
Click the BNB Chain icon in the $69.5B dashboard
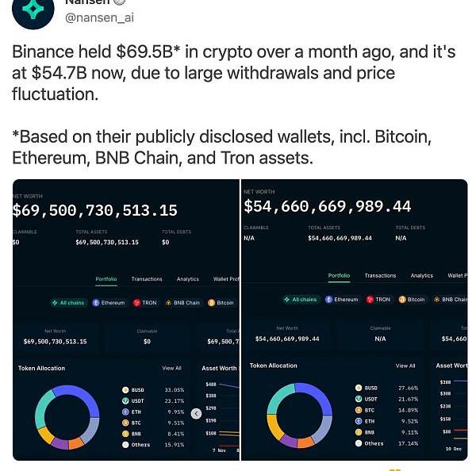click(168, 303)
